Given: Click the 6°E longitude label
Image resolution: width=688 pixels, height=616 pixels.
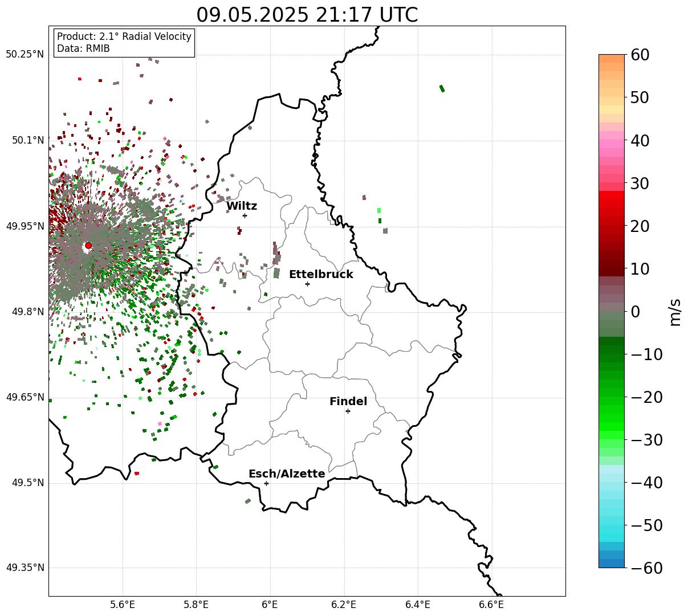Looking at the screenshot, I should pyautogui.click(x=270, y=605).
